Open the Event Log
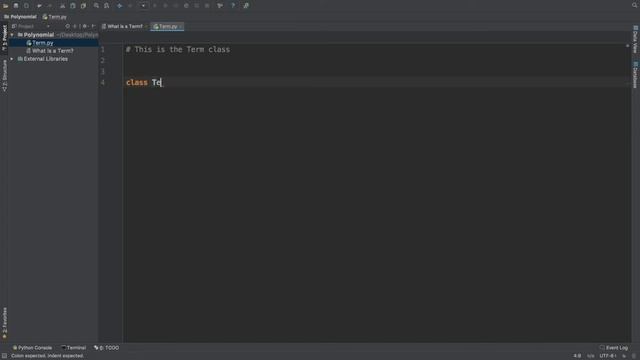This screenshot has height=360, width=640. click(614, 348)
